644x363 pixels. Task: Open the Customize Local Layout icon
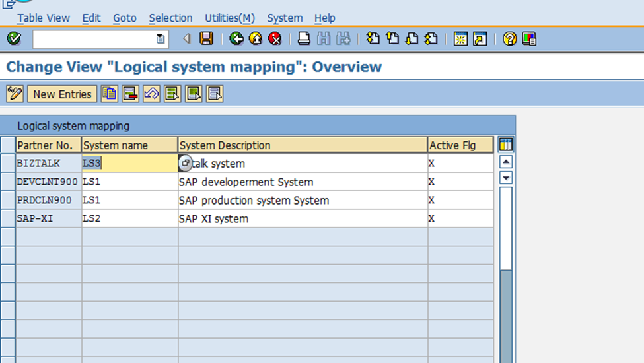coord(529,39)
